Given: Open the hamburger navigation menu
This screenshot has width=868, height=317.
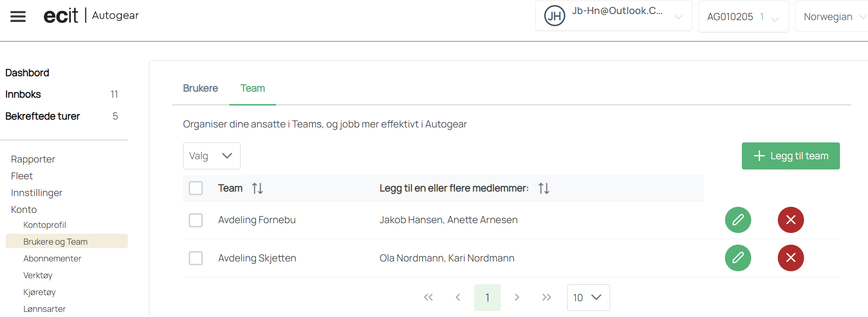Looking at the screenshot, I should [x=18, y=17].
